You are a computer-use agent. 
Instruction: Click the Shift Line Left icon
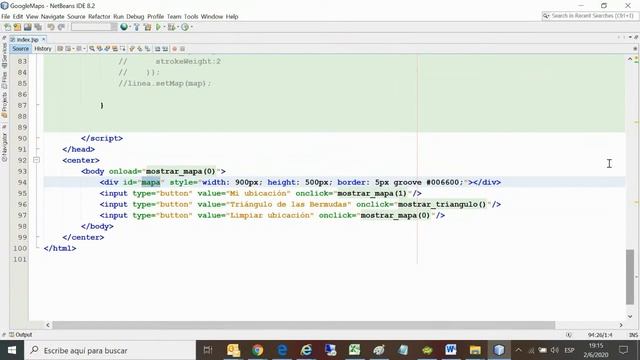point(158,49)
